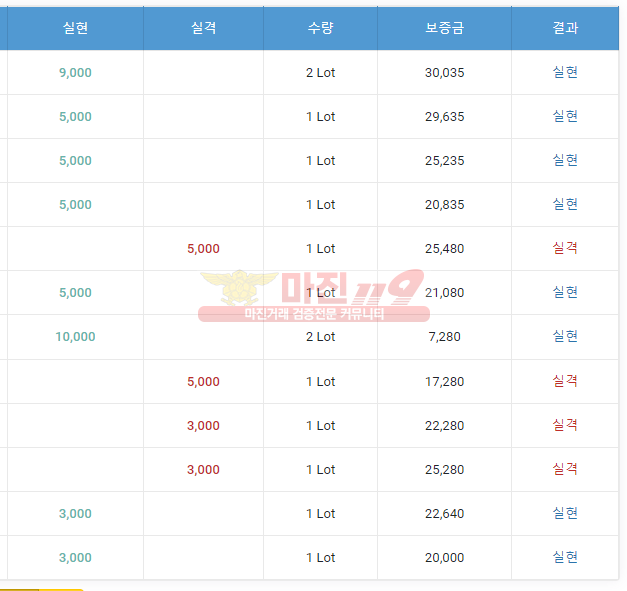Click deposit amount 30,035
This screenshot has width=627, height=591.
pyautogui.click(x=444, y=72)
